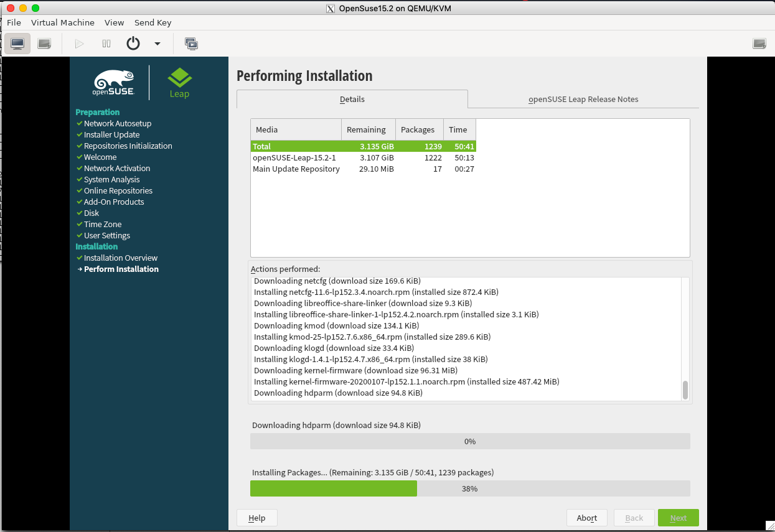This screenshot has height=532, width=775.
Task: Click Repositories Initialization sidebar step
Action: (128, 146)
